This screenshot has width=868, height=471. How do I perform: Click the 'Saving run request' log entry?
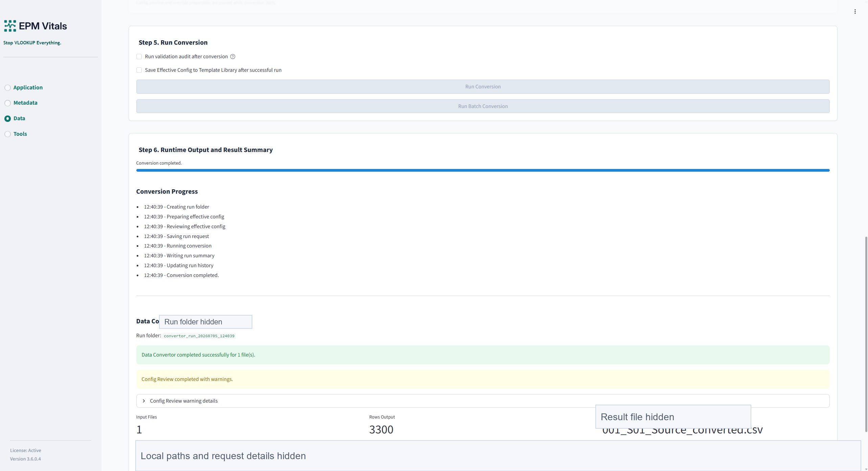[176, 236]
